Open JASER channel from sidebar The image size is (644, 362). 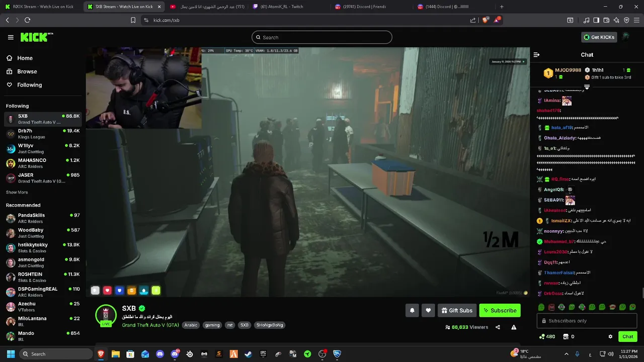point(42,178)
